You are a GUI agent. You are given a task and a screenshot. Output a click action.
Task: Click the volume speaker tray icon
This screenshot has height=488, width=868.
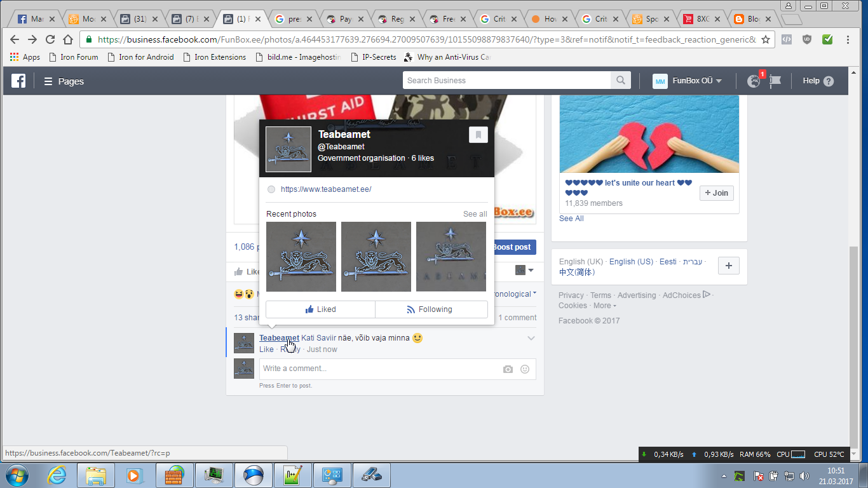[x=804, y=476]
